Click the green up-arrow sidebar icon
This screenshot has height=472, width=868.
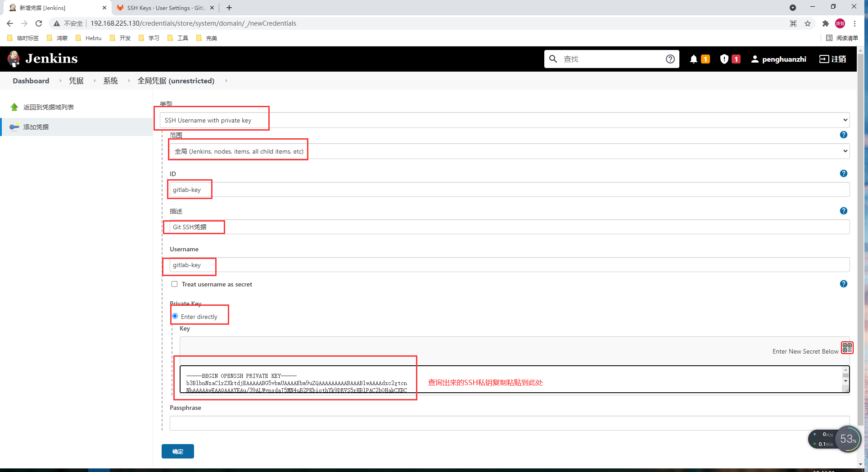point(14,107)
